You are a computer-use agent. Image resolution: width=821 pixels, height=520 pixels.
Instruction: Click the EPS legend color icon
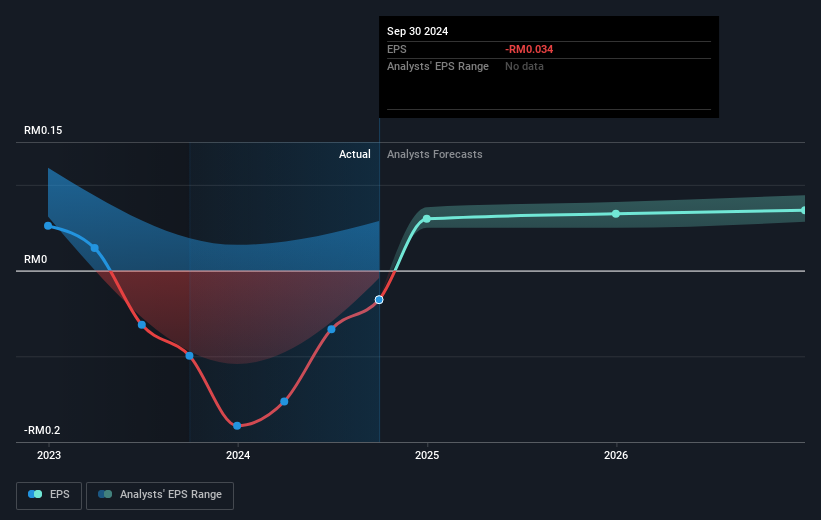pos(35,494)
